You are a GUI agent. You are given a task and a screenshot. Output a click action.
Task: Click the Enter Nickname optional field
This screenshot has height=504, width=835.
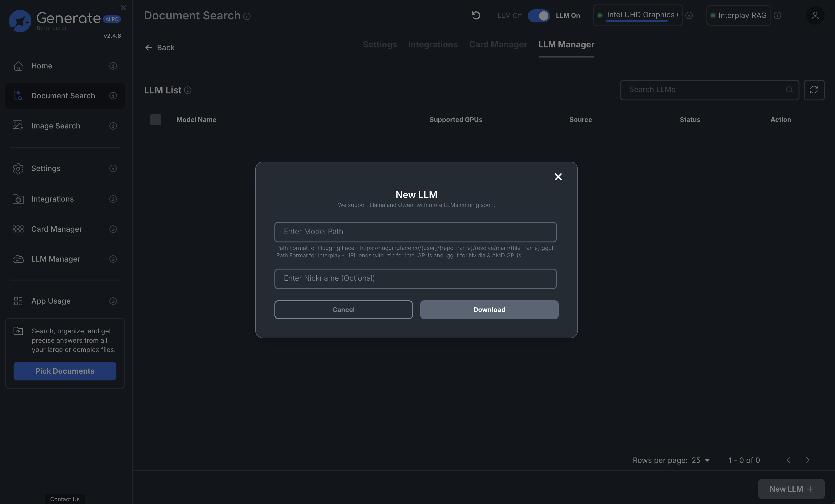pyautogui.click(x=415, y=279)
